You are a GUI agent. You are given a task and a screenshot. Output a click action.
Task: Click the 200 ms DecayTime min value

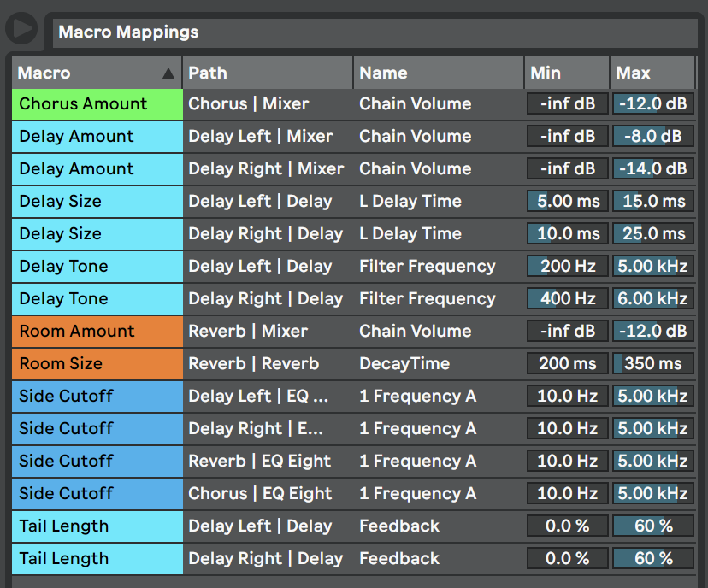click(x=568, y=364)
